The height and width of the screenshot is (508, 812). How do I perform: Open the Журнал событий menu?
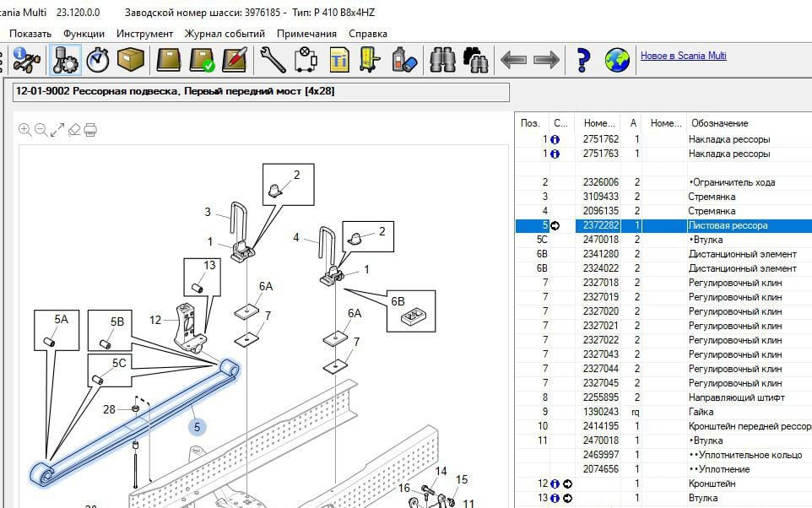pos(225,34)
